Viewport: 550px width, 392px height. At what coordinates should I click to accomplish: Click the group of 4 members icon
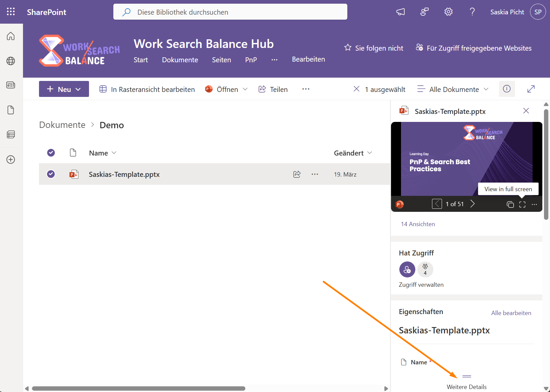[425, 269]
